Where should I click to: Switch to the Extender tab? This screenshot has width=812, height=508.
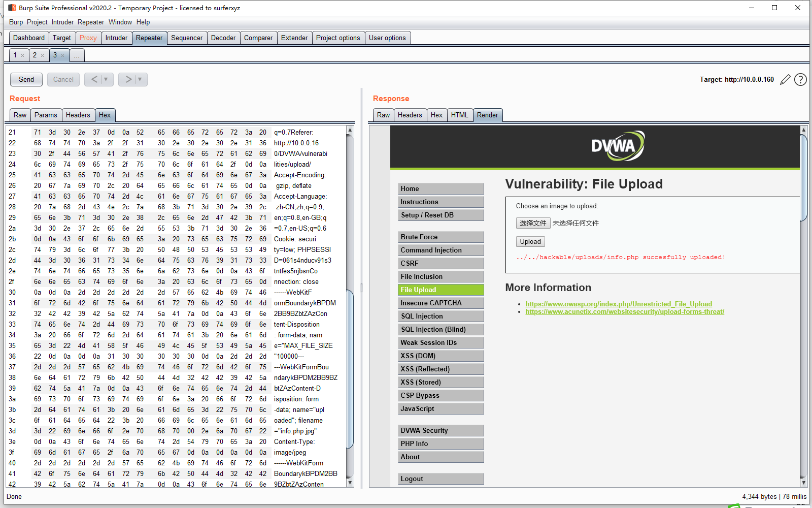coord(294,38)
